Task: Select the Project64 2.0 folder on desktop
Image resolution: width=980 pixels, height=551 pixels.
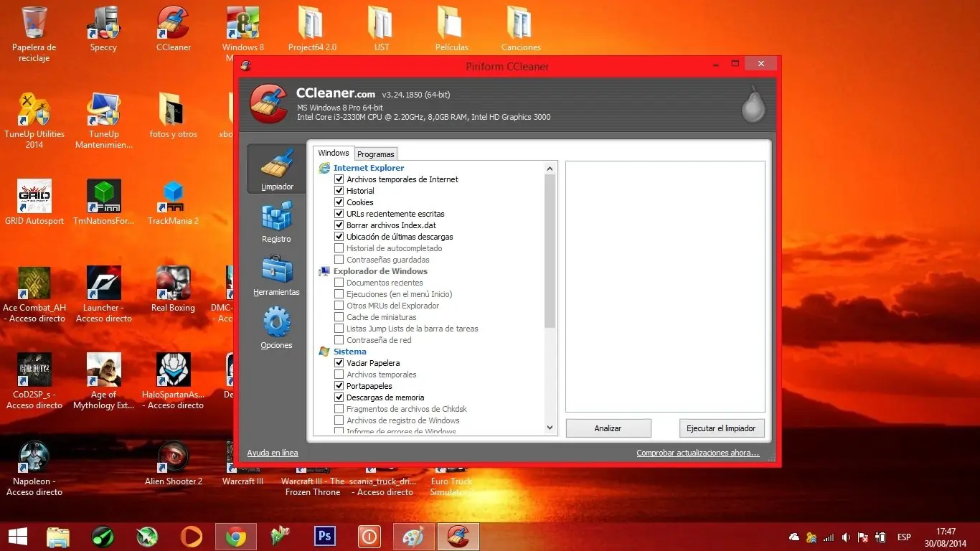Action: click(312, 29)
